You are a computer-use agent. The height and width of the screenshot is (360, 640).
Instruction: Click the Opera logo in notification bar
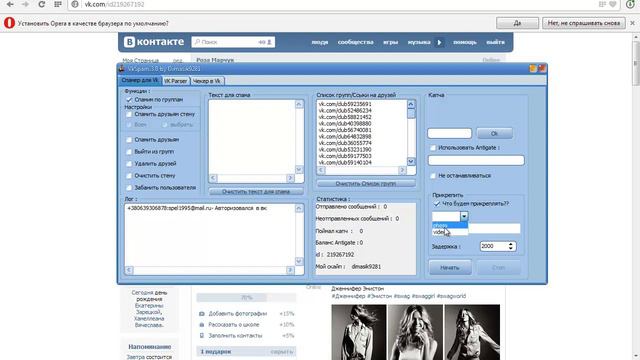9,23
